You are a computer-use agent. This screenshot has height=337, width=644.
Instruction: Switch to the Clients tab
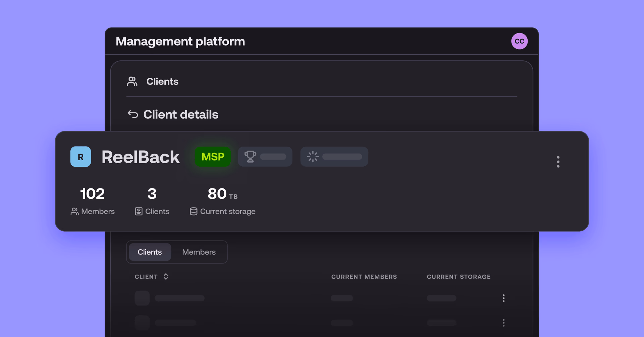(x=150, y=252)
